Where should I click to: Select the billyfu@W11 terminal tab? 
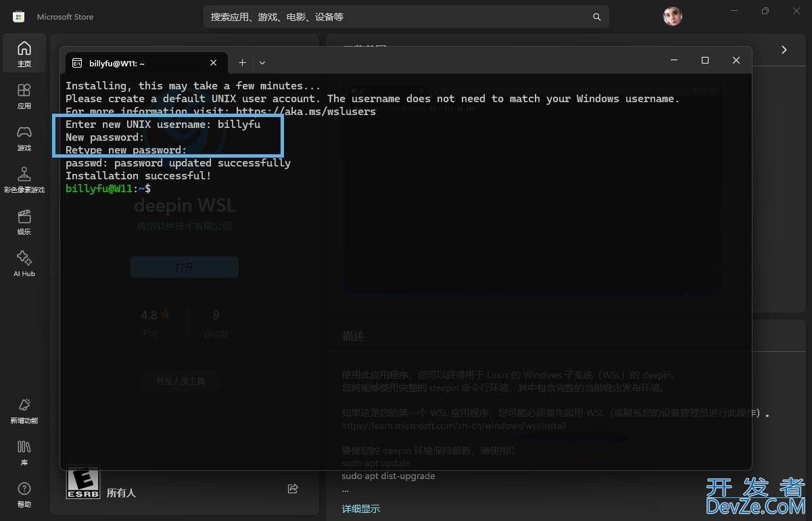145,63
